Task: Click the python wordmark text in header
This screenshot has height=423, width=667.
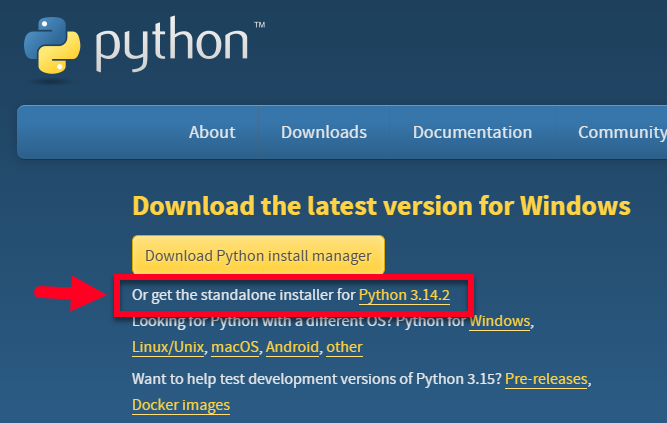Action: (172, 44)
